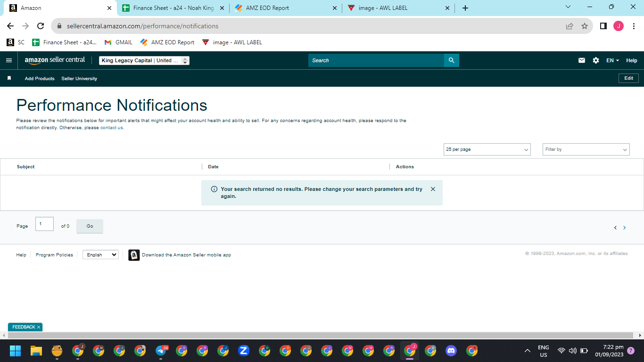Bookmark this page with the star

click(x=585, y=26)
